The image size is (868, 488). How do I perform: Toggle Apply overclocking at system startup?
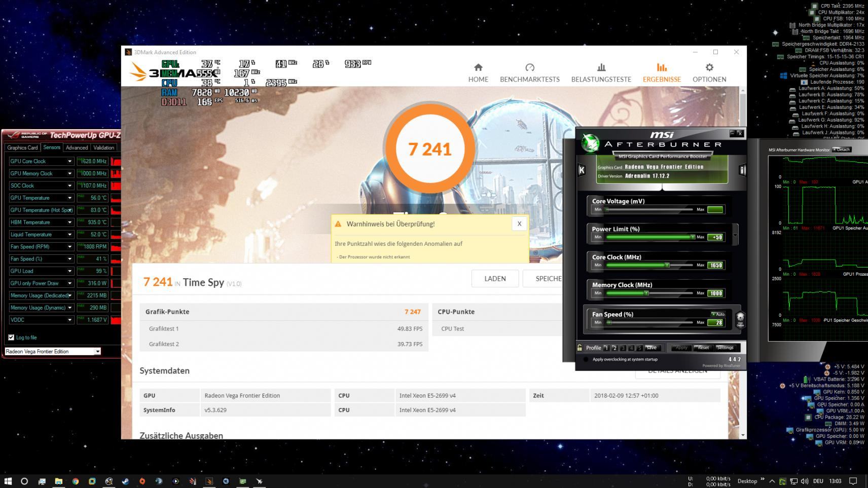coord(586,359)
